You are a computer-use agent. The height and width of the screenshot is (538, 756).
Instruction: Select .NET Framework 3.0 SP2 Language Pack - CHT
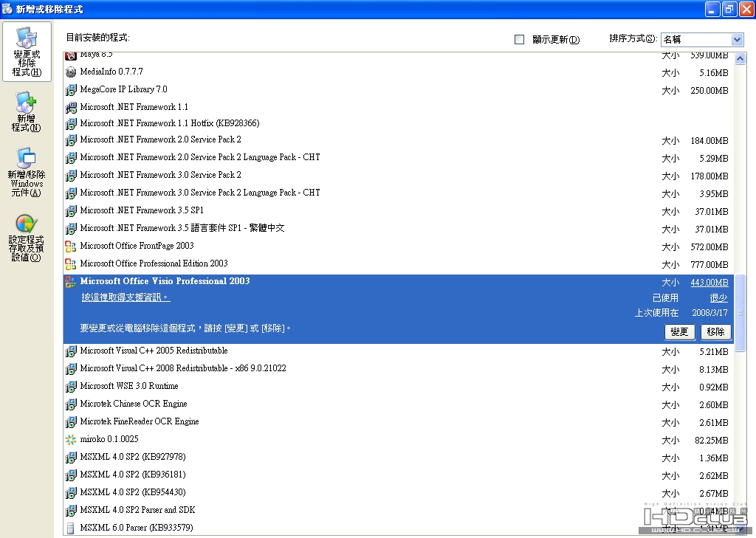(399, 193)
